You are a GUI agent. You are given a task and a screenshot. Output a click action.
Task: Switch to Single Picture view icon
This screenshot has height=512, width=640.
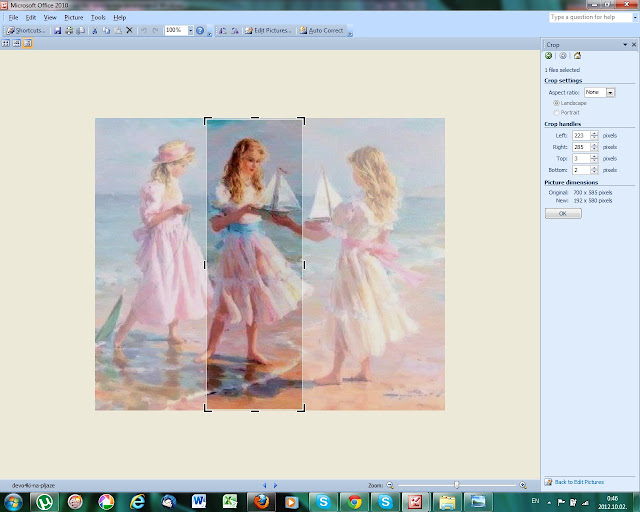click(x=27, y=44)
